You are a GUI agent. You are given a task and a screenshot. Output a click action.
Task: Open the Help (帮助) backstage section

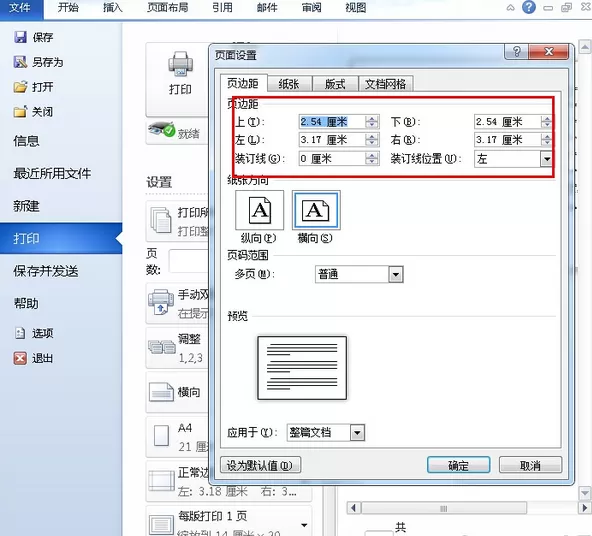pos(26,303)
